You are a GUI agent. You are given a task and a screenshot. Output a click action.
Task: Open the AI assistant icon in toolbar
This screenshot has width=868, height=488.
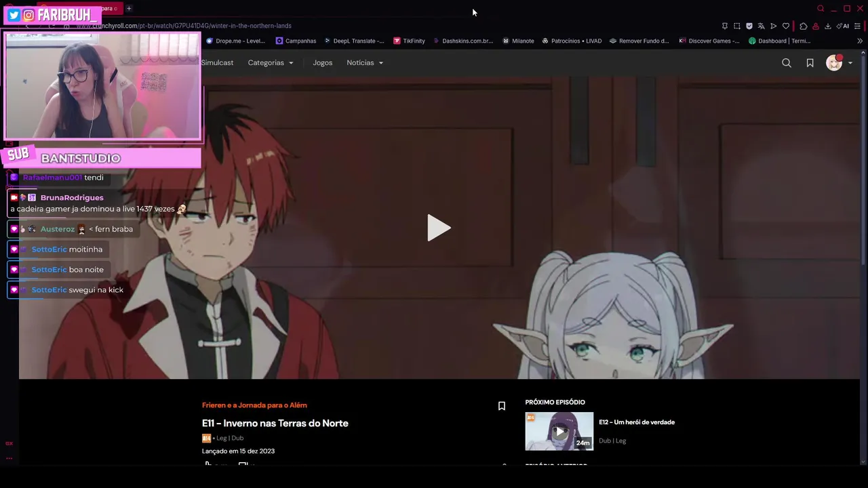tap(843, 26)
